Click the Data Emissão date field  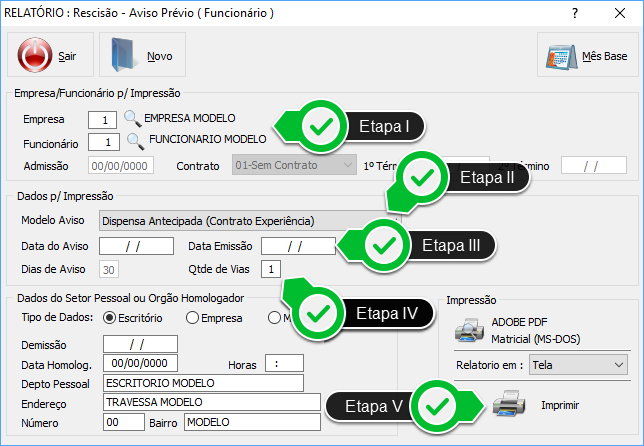click(x=297, y=245)
